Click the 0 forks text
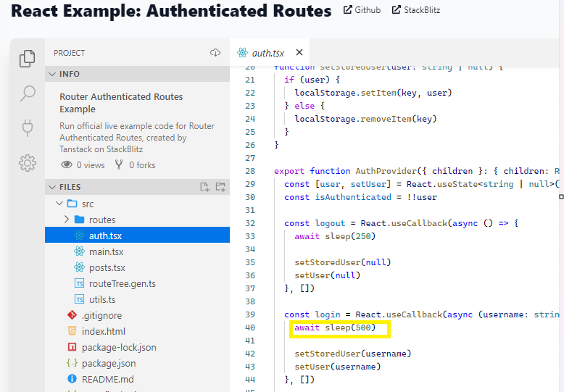Viewport: 564px width, 392px height. 142,165
